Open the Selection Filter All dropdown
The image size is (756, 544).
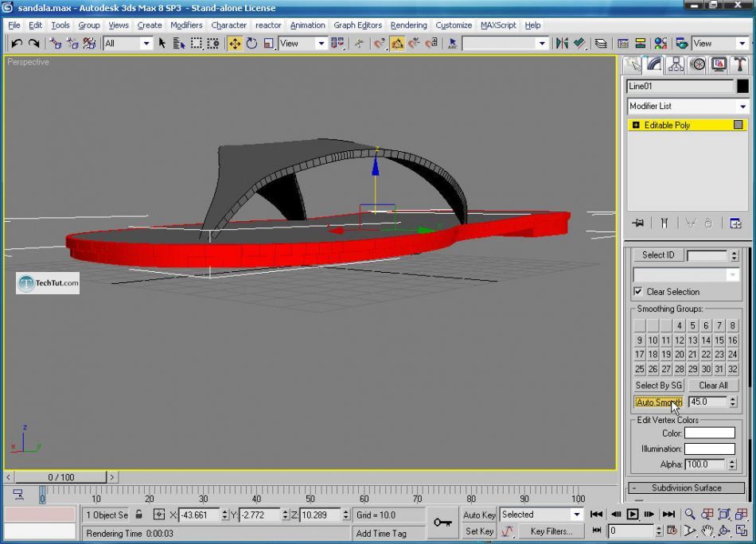[128, 44]
